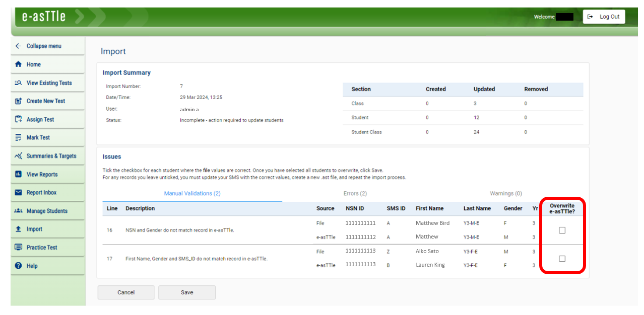The image size is (644, 315).
Task: Open View Reports in the sidebar
Action: (x=19, y=174)
